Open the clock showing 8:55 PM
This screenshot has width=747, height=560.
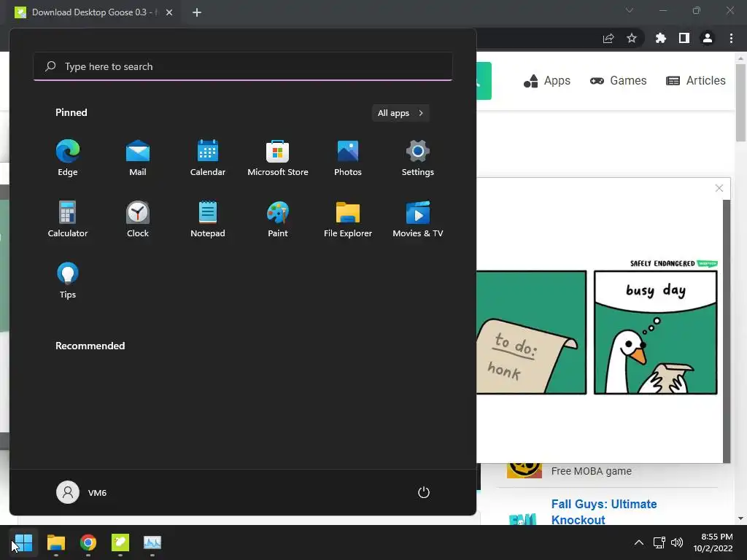click(x=713, y=542)
